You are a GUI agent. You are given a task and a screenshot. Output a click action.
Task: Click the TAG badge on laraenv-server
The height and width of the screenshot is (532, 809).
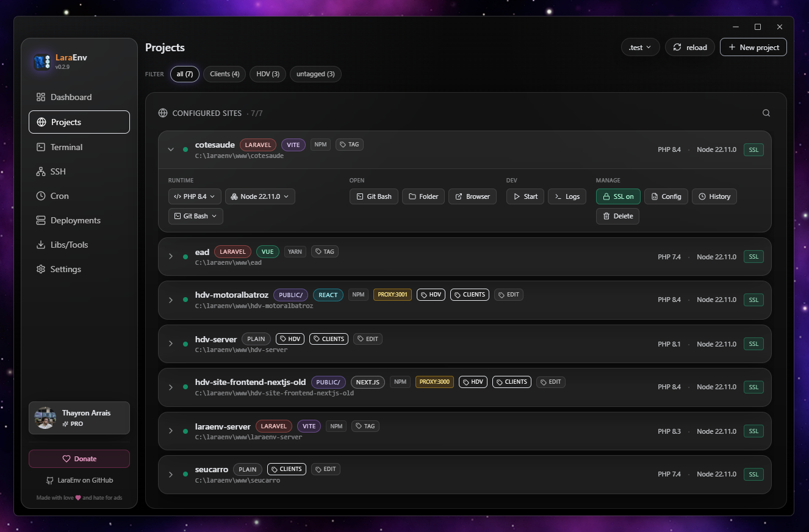point(365,426)
